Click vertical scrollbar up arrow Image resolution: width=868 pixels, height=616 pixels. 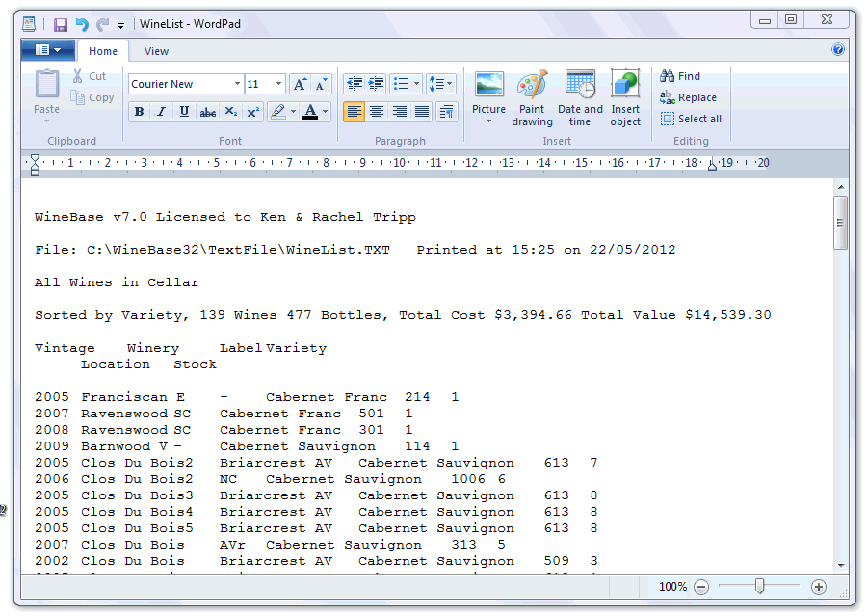click(x=841, y=187)
